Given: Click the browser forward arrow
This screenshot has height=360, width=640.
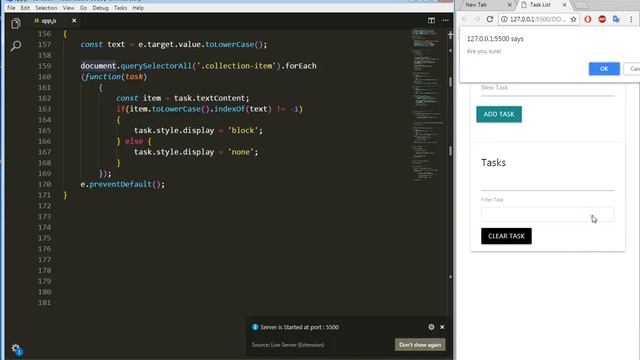Looking at the screenshot, I should 477,19.
